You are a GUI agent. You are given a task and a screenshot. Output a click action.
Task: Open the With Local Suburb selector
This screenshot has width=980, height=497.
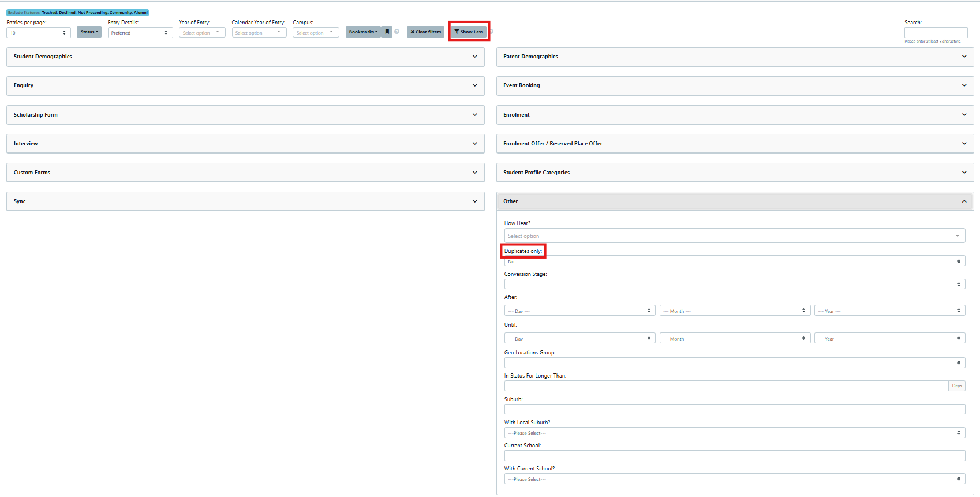coord(734,433)
